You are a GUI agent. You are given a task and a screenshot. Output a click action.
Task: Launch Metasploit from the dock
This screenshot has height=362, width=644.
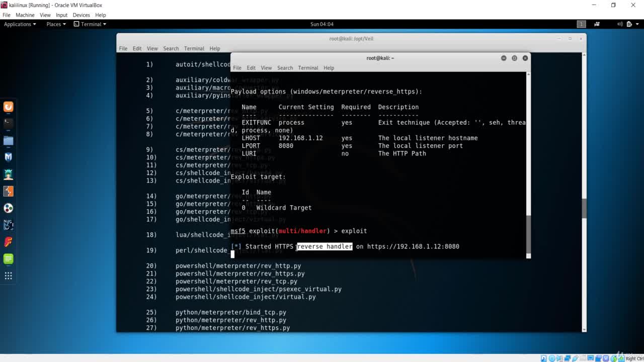pos(8,157)
